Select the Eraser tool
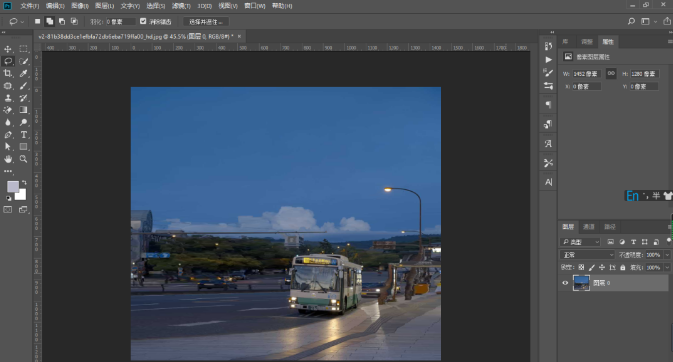This screenshot has width=673, height=362. [8, 110]
